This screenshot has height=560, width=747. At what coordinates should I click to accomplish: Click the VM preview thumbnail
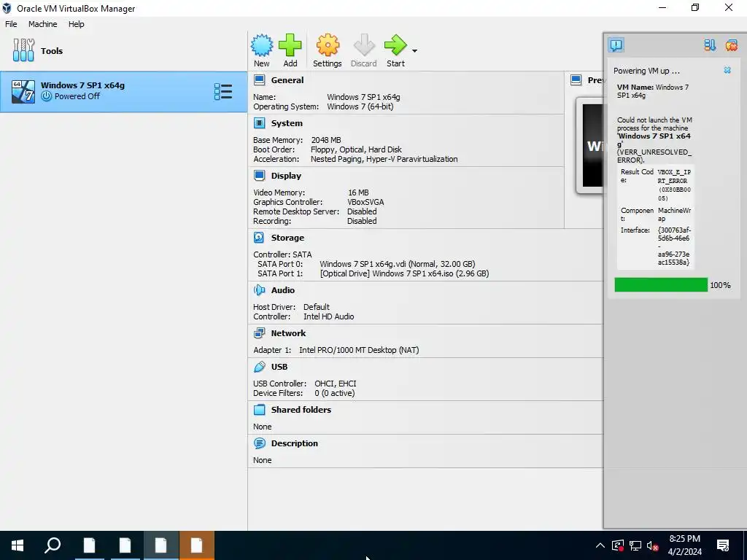pos(589,145)
